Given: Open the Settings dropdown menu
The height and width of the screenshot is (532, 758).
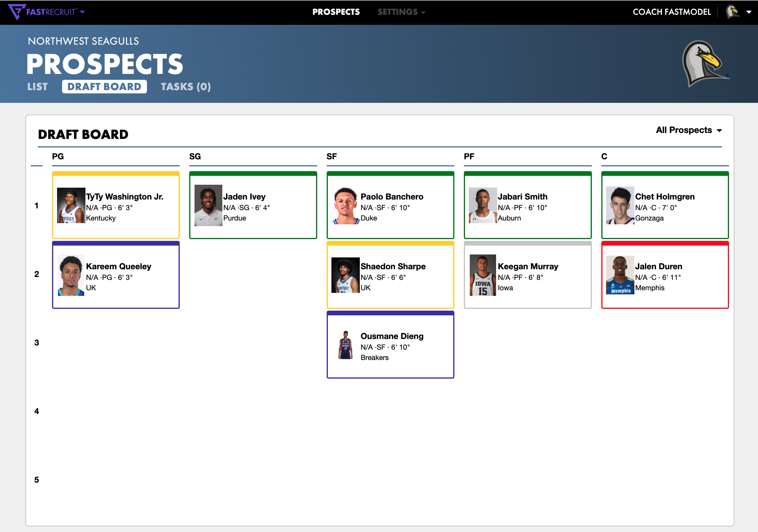Looking at the screenshot, I should tap(401, 12).
